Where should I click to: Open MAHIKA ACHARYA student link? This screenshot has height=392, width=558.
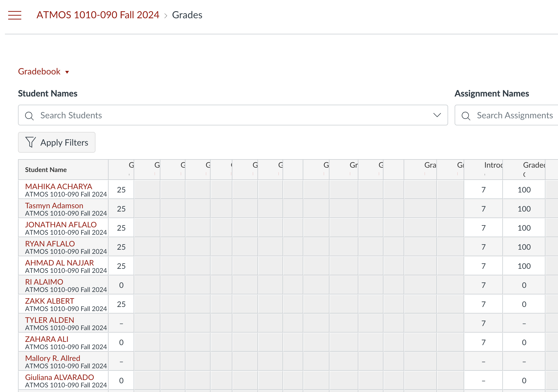[59, 186]
